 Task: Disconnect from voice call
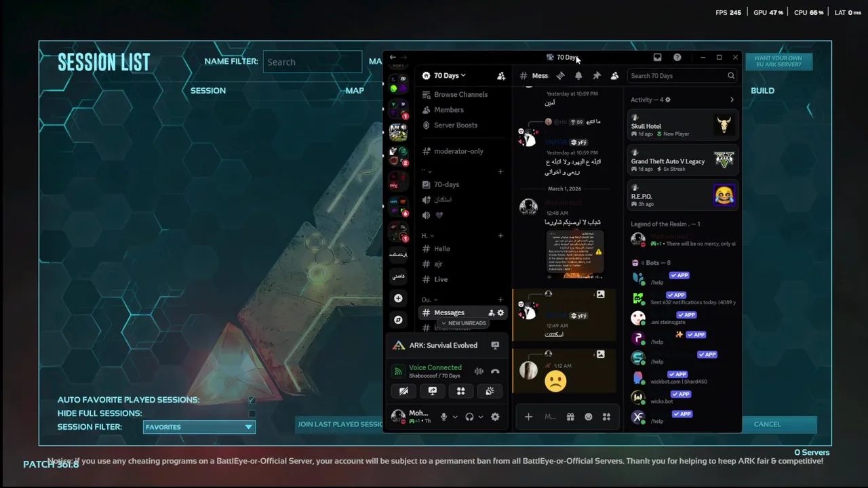click(x=495, y=371)
